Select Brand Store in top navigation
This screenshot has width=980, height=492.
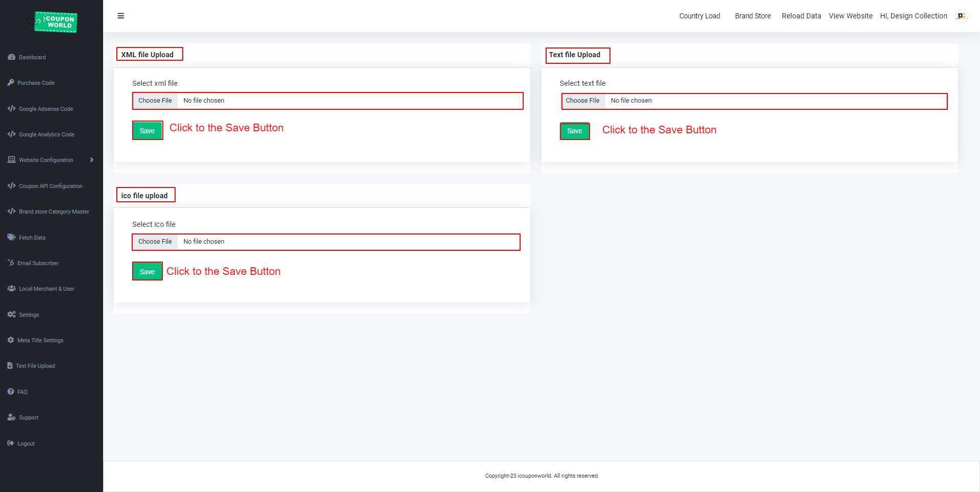point(752,16)
